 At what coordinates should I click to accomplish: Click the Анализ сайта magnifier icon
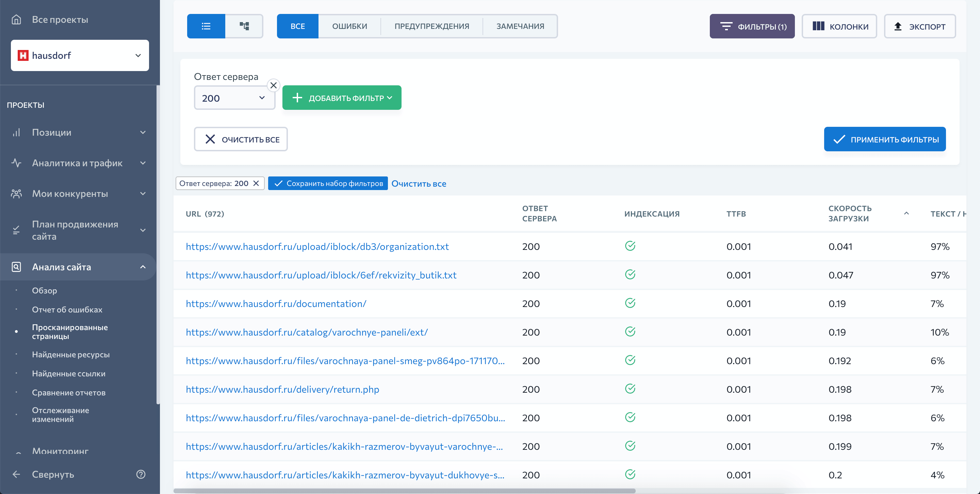tap(16, 267)
